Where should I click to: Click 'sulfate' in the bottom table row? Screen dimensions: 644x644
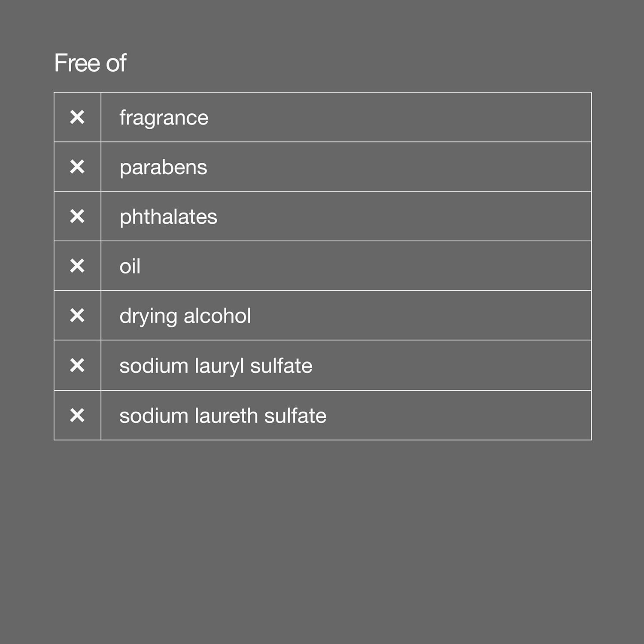[x=295, y=416]
